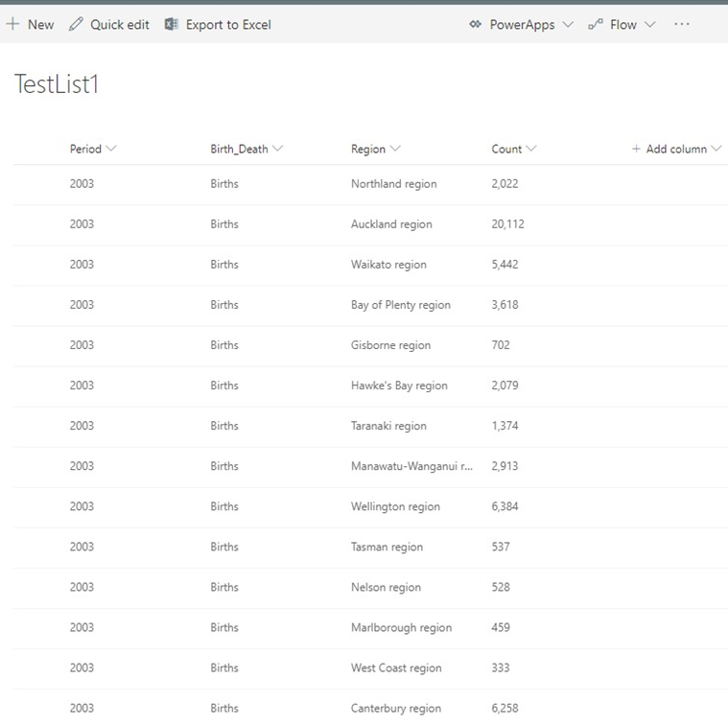Click the Excel icon for export
The image size is (728, 725).
(x=172, y=24)
